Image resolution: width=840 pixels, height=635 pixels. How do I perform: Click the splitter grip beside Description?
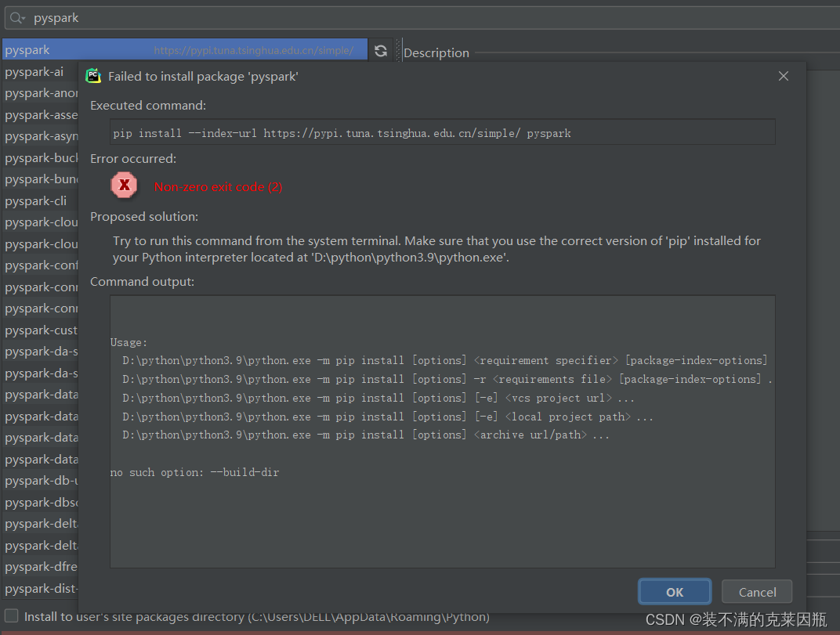pos(397,50)
